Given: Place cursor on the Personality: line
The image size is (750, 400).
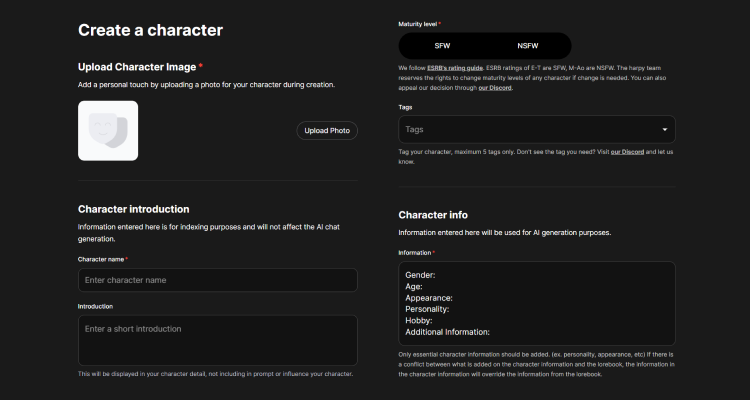Looking at the screenshot, I should click(427, 309).
